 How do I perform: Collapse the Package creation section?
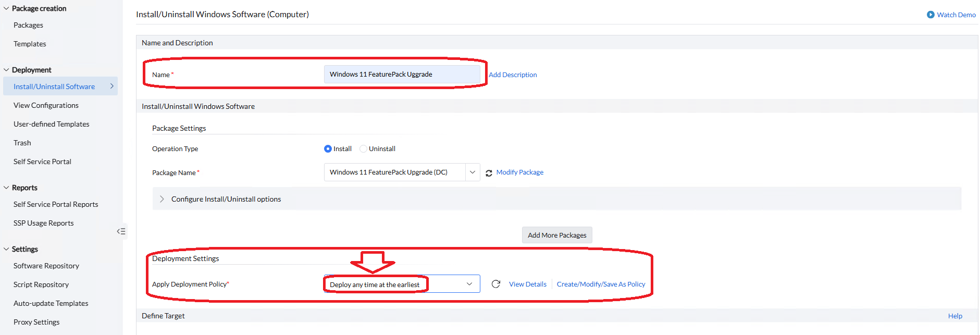tap(6, 8)
